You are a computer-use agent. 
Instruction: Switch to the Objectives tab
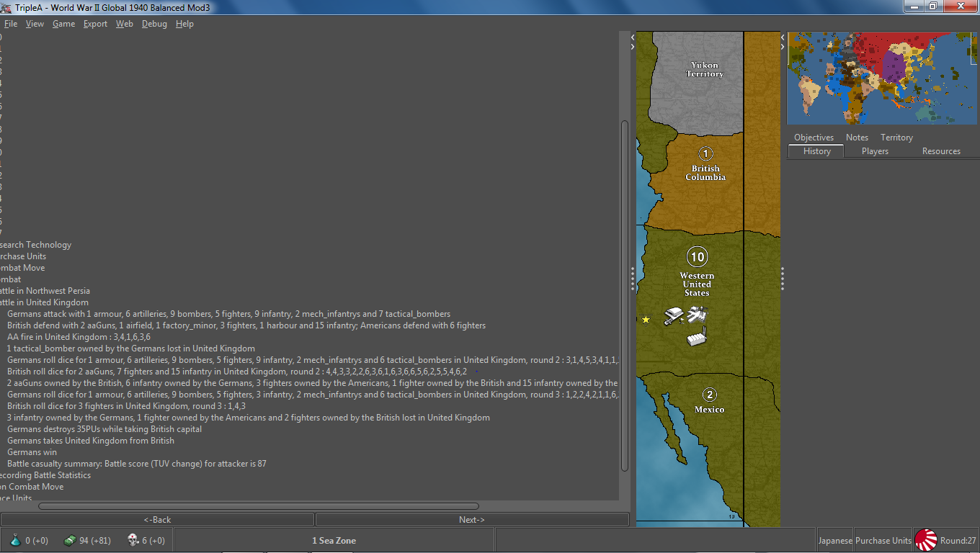(814, 138)
